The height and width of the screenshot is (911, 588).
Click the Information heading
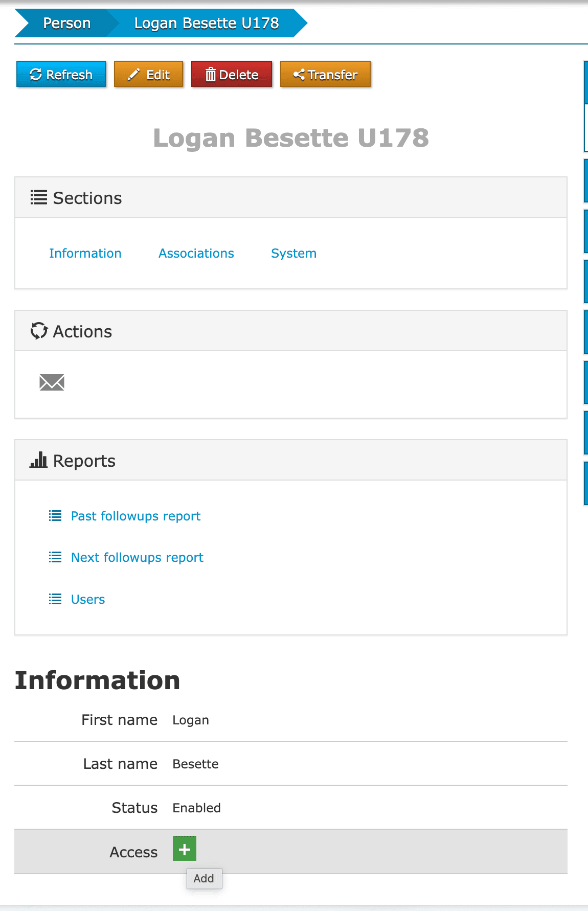[97, 681]
